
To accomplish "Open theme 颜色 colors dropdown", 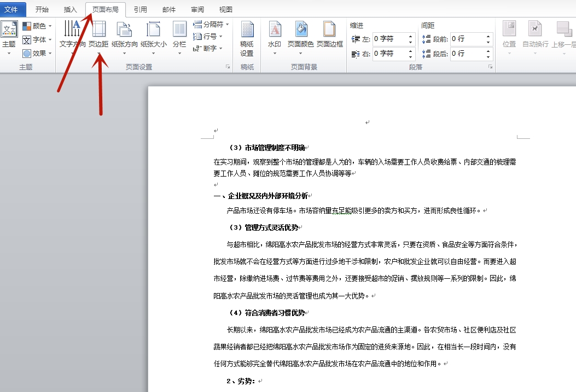I will tap(37, 26).
